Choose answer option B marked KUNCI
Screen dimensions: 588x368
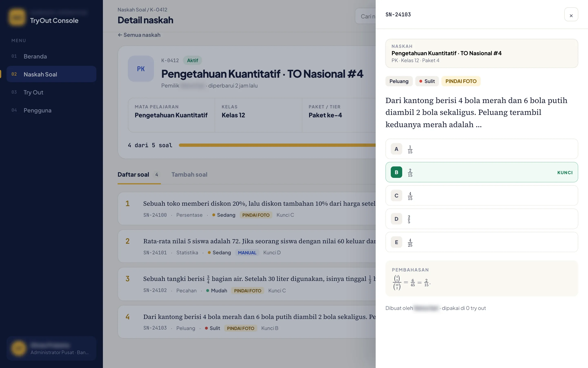(x=482, y=172)
